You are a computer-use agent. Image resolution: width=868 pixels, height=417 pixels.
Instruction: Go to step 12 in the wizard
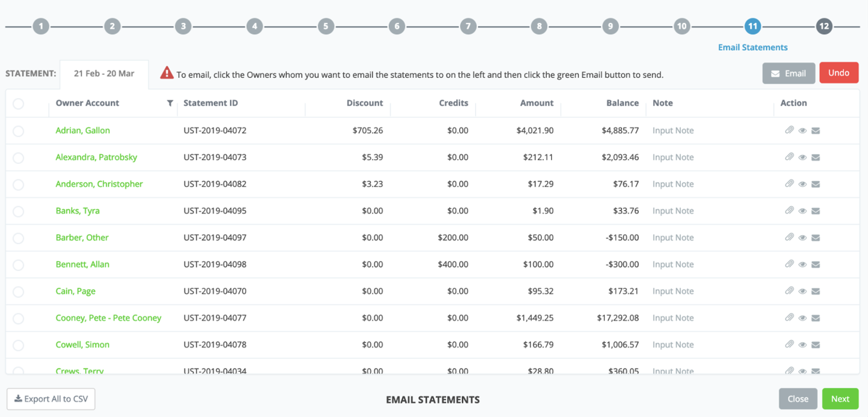(824, 26)
